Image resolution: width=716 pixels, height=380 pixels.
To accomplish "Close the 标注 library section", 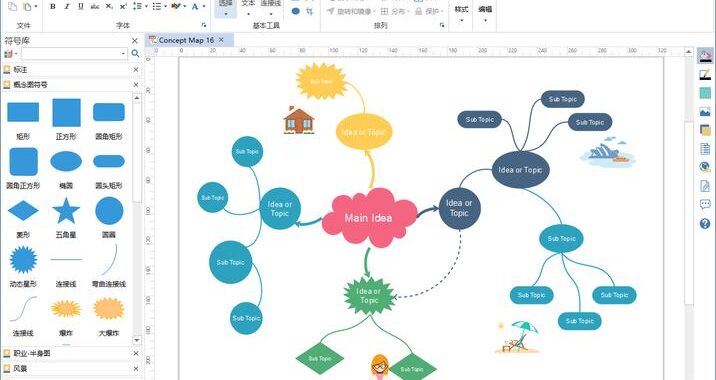I will [136, 70].
